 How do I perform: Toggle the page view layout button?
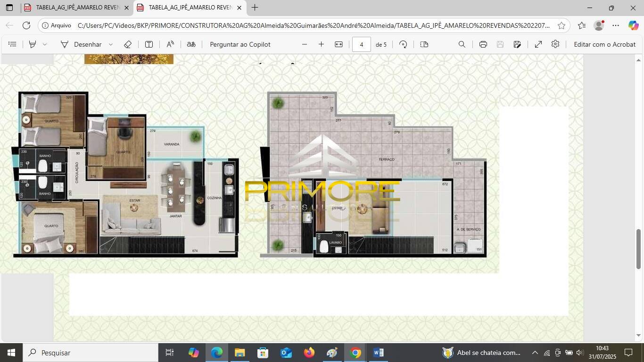424,44
